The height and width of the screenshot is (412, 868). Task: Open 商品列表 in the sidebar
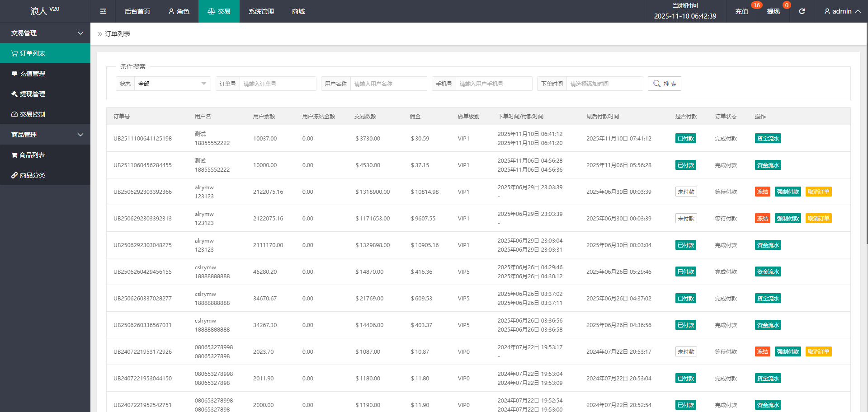[32, 155]
